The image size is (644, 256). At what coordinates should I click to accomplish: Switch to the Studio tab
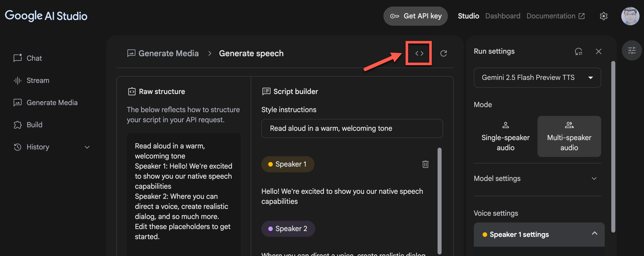(469, 16)
